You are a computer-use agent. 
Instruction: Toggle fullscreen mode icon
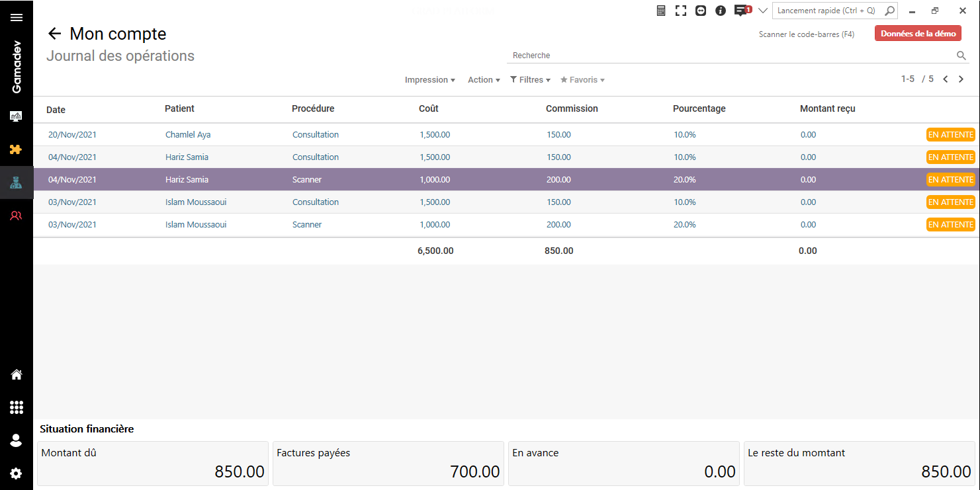tap(680, 11)
